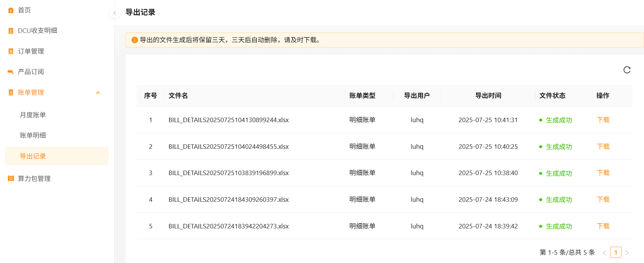The image size is (644, 263).
Task: Refresh the export records table
Action: (627, 70)
